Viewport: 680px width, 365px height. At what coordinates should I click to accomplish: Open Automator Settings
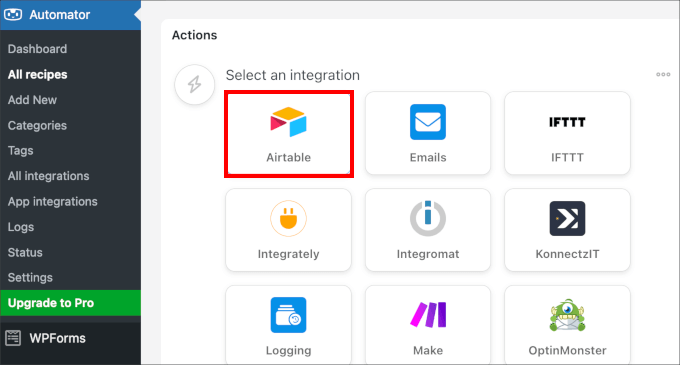(30, 277)
